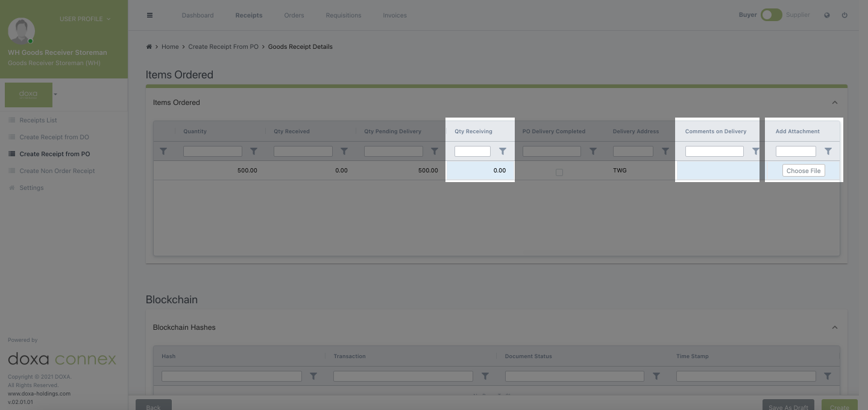Select Create Receipt from DO
Image resolution: width=868 pixels, height=410 pixels.
(54, 137)
